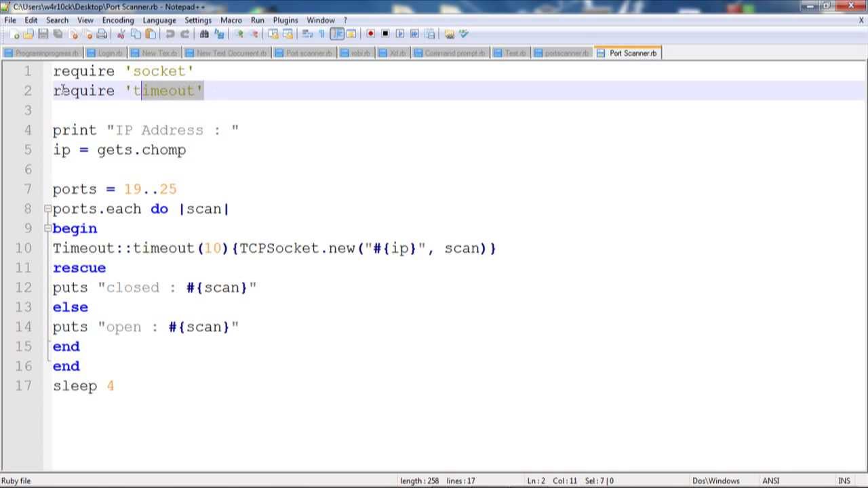The height and width of the screenshot is (488, 868).
Task: Open the Run menu
Action: tap(258, 20)
